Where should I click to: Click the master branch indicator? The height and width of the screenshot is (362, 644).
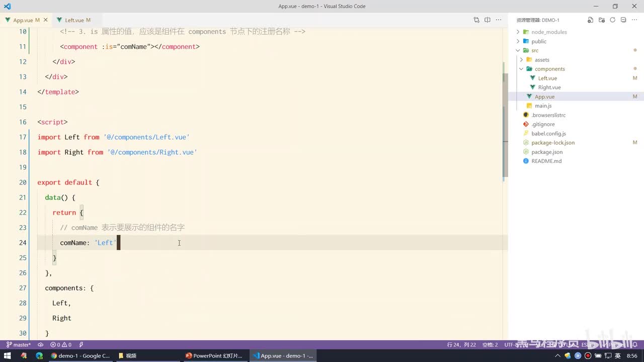(x=18, y=345)
